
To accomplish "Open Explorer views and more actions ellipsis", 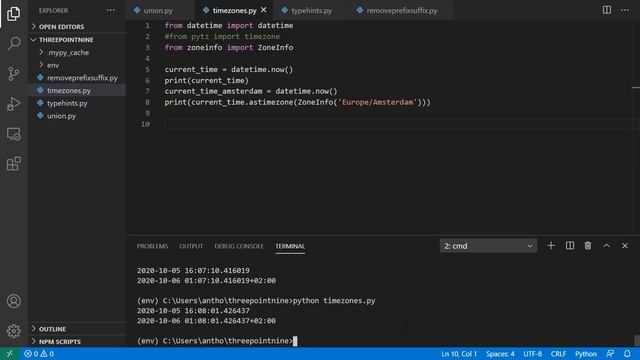I will pyautogui.click(x=111, y=10).
